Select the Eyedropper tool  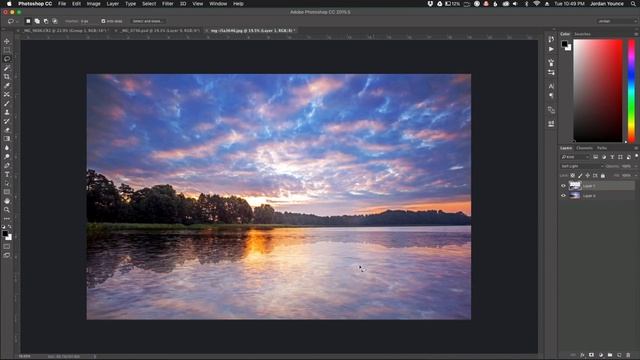pyautogui.click(x=7, y=86)
